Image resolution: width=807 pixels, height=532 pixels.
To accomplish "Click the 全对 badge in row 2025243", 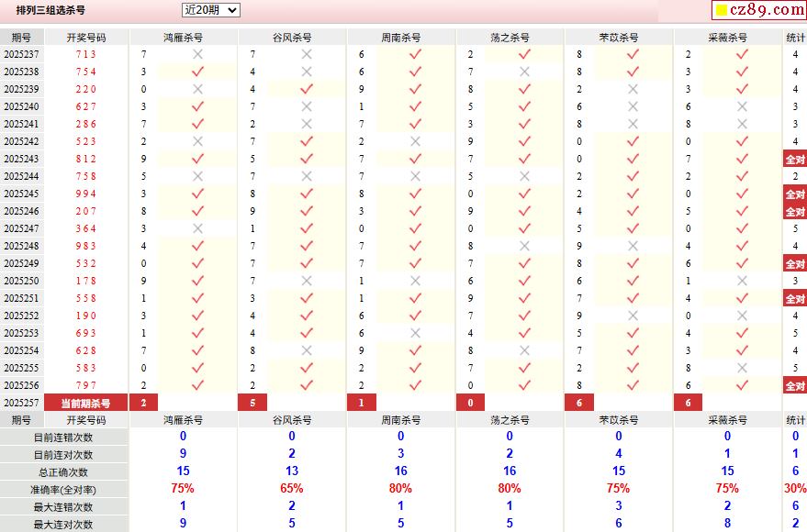I will [x=795, y=160].
